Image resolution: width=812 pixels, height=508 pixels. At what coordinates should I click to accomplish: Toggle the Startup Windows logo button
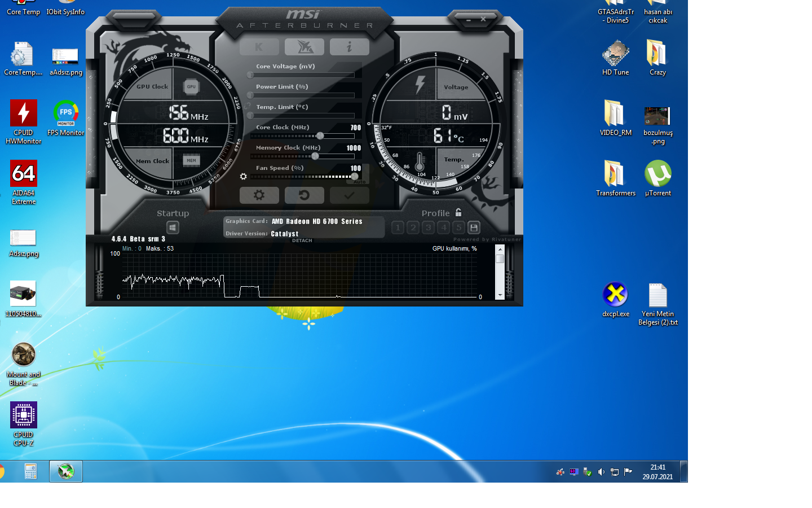(173, 227)
